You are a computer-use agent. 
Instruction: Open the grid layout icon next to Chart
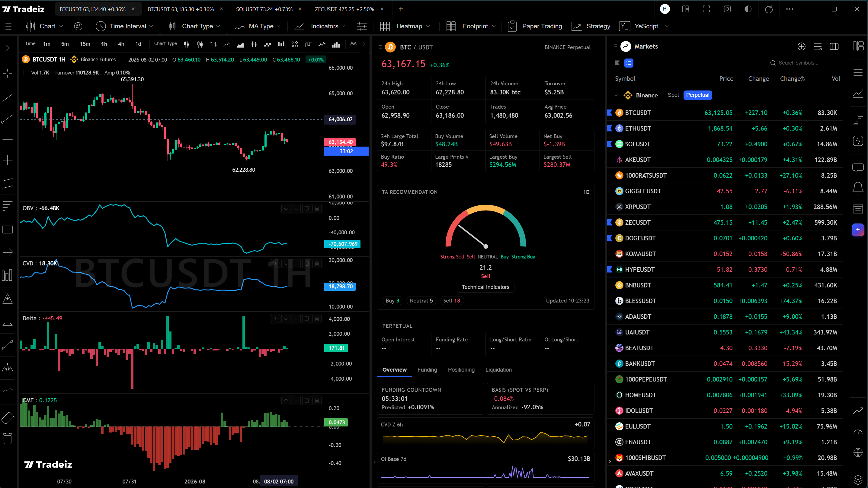coord(78,26)
